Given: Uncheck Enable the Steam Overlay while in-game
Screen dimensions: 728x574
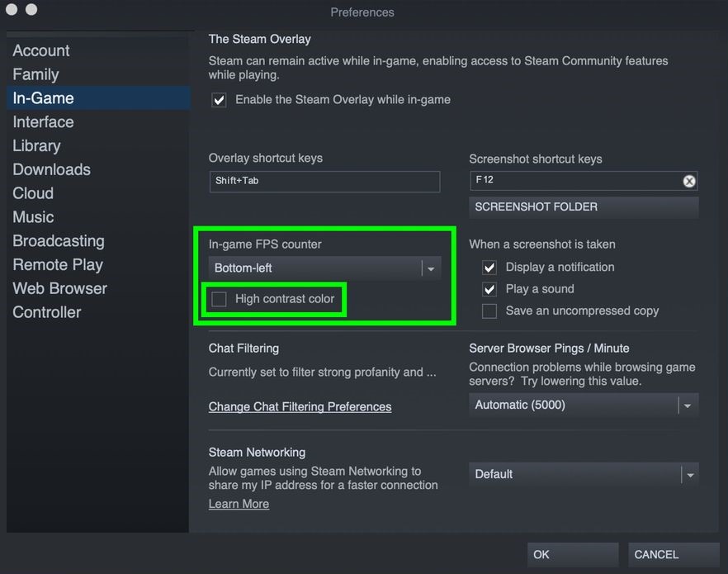Looking at the screenshot, I should click(219, 100).
